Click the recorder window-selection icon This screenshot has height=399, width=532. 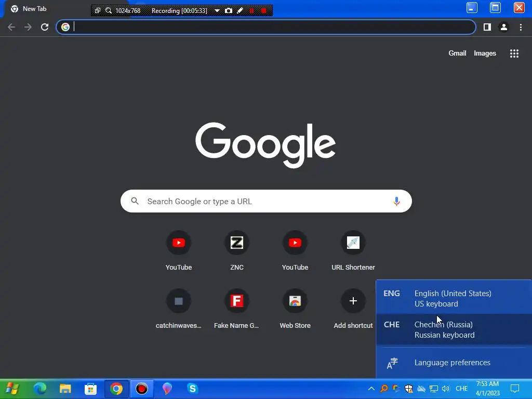coord(97,10)
